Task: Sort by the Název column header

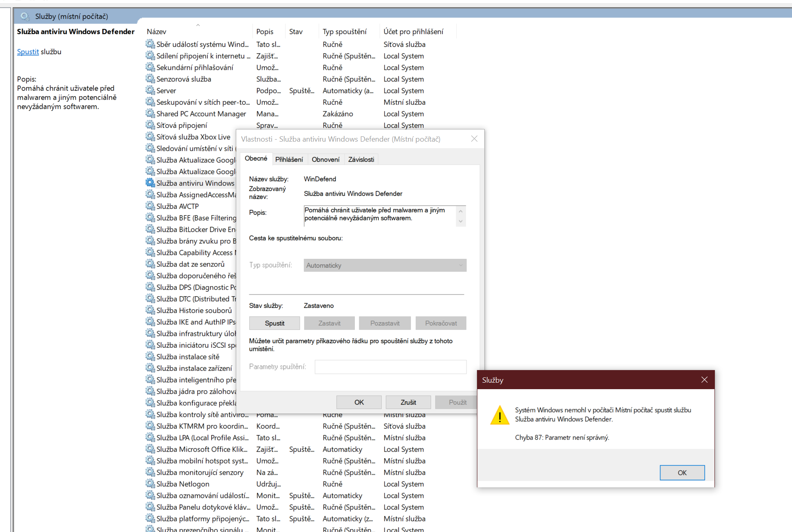Action: 157,32
